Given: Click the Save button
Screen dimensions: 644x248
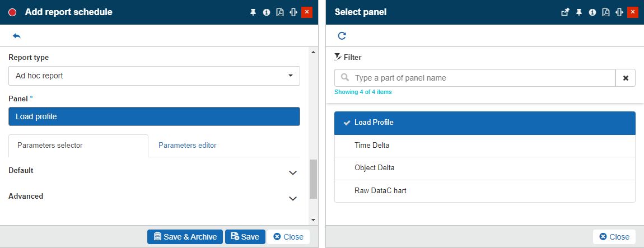Looking at the screenshot, I should [245, 237].
